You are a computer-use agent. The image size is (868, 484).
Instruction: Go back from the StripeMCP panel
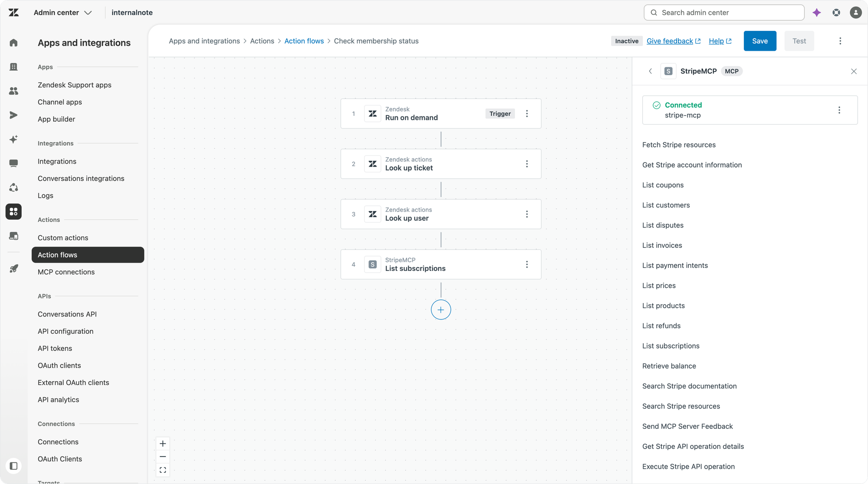coord(650,71)
